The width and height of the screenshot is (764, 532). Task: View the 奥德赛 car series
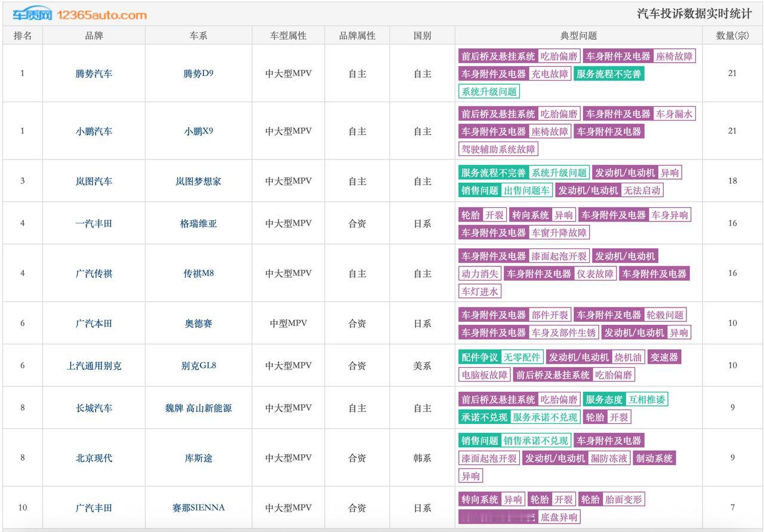click(x=198, y=324)
